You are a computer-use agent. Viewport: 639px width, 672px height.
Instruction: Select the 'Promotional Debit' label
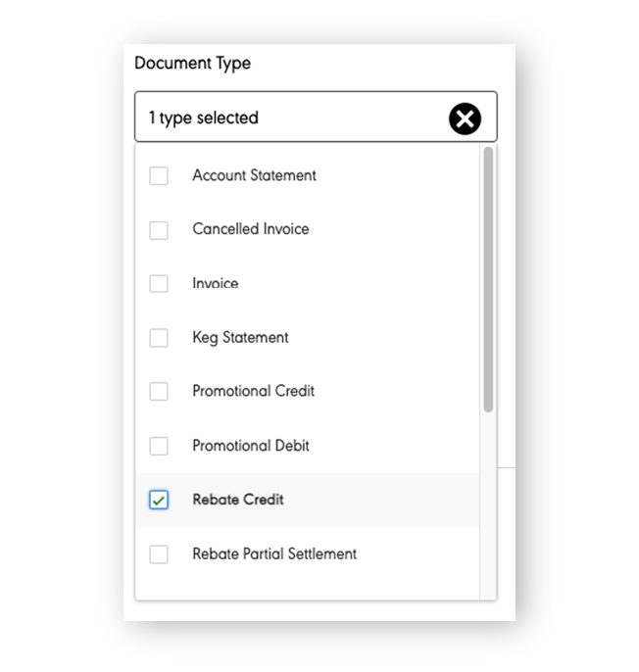coord(251,446)
